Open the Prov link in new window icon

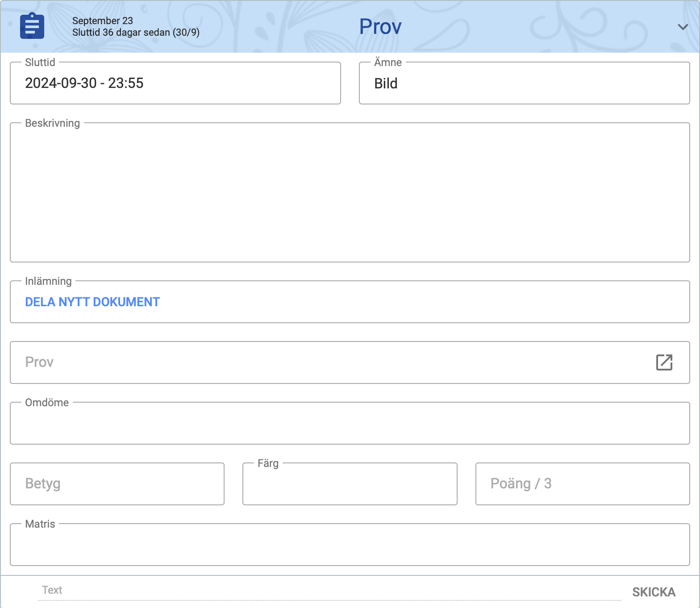pyautogui.click(x=664, y=362)
